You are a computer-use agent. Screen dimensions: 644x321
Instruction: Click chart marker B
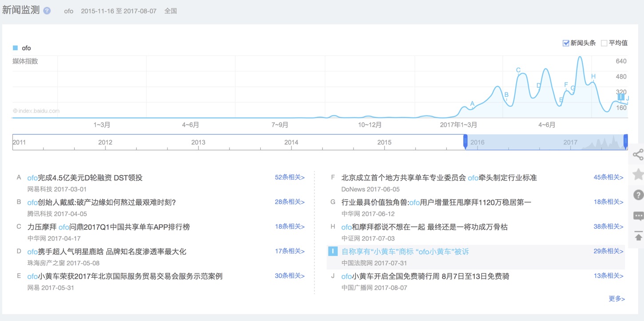(506, 94)
